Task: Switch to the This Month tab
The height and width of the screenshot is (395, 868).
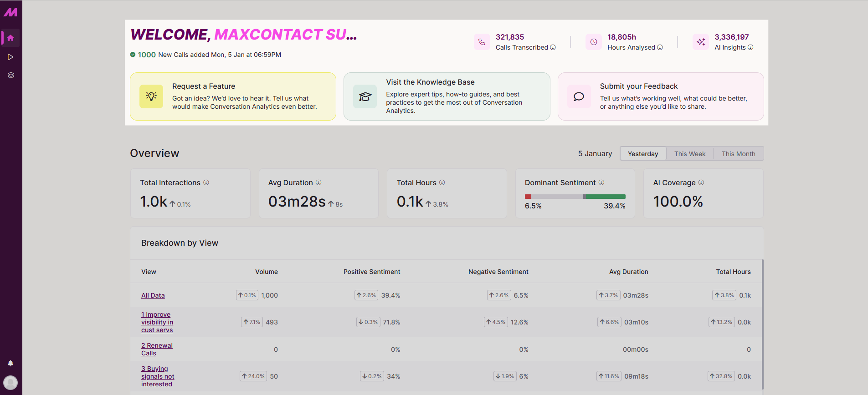Action: [739, 154]
